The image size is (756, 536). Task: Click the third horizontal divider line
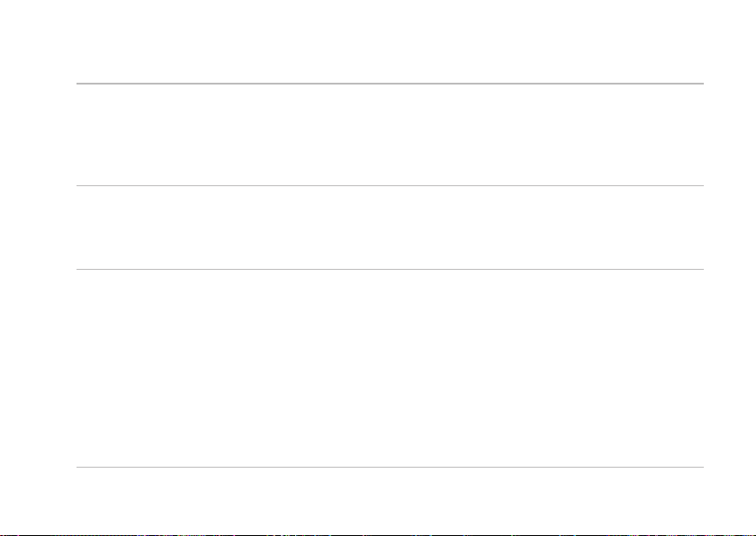[390, 269]
